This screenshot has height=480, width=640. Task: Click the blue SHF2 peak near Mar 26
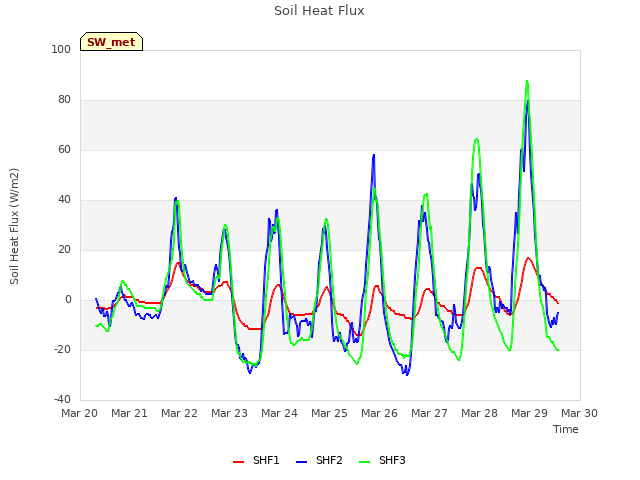373,155
